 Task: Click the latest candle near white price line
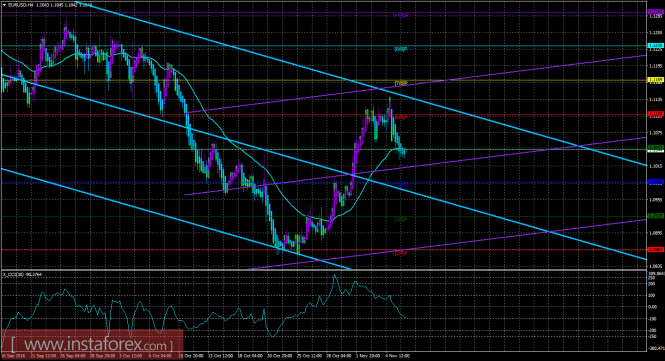405,151
